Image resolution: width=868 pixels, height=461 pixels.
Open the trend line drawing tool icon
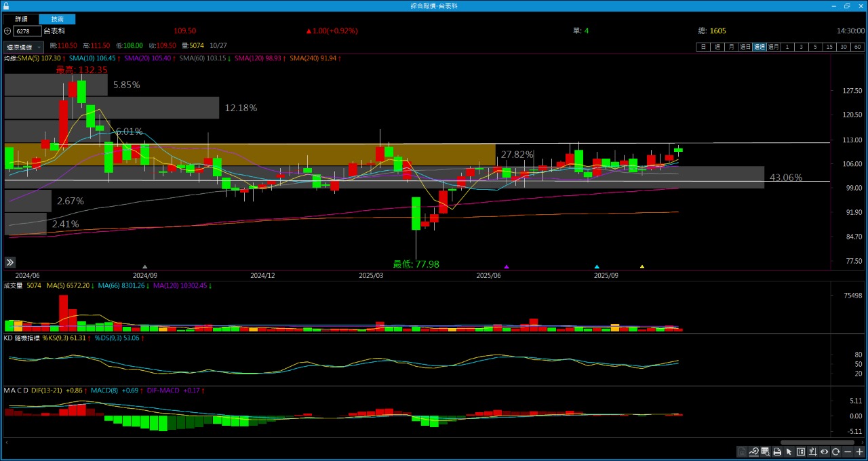[754, 452]
